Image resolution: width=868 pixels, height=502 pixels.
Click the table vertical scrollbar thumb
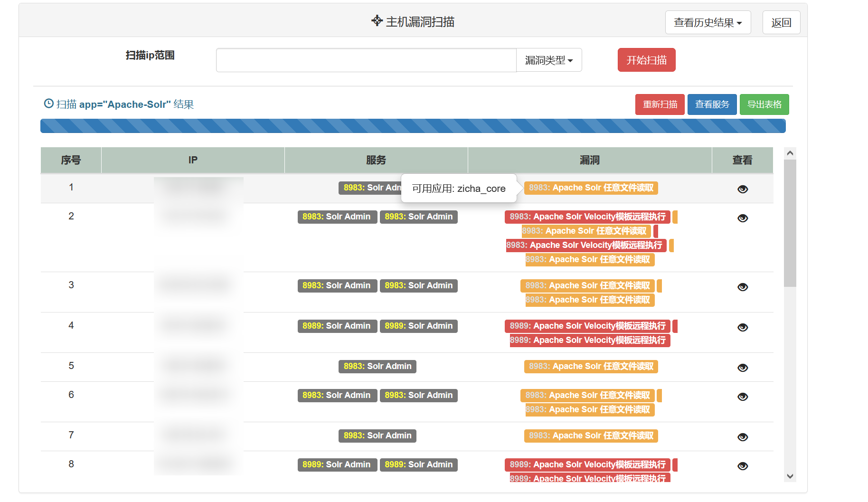[790, 223]
